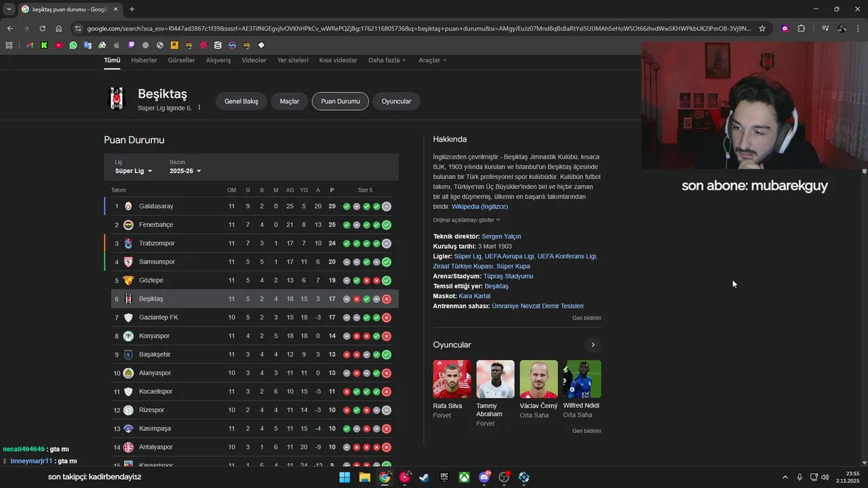This screenshot has width=868, height=488.
Task: Open the apps grid bookmark icon
Action: (9, 45)
